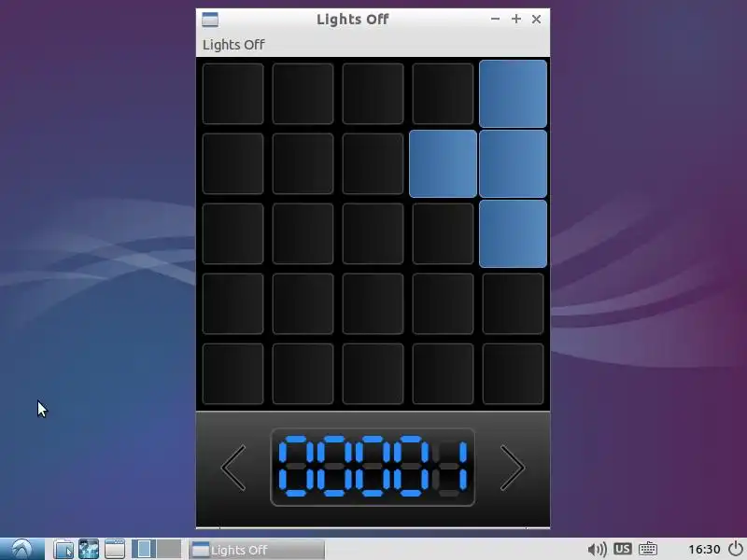Toggle the dark tile in row 2, column 1
747x560 pixels.
pos(233,164)
